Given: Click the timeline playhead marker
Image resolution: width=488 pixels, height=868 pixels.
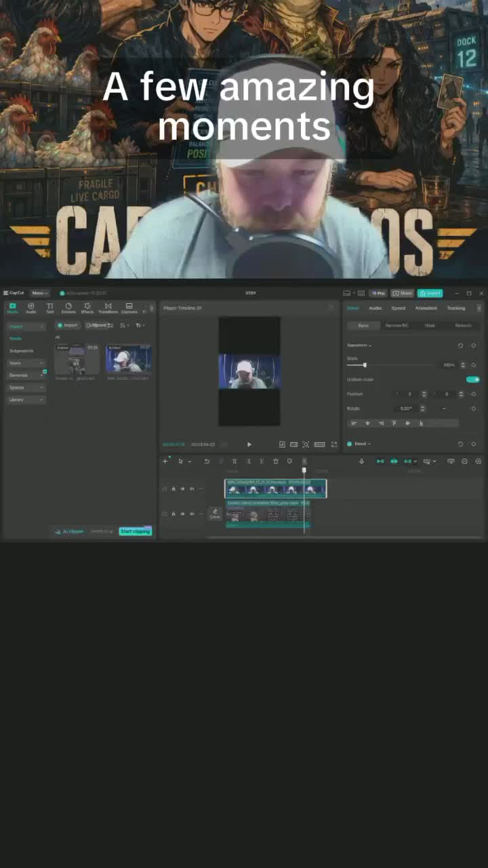Looking at the screenshot, I should click(304, 470).
